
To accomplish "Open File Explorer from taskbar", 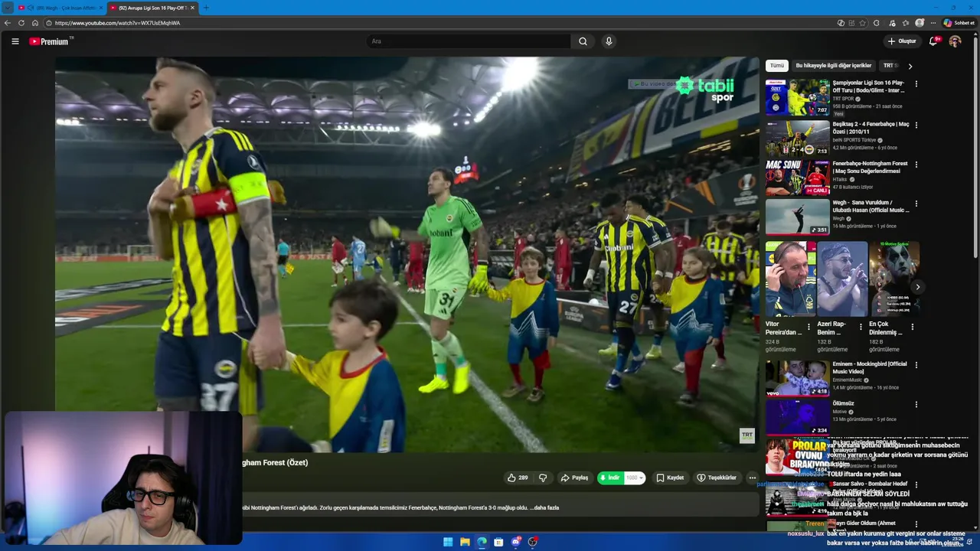I will click(x=465, y=542).
